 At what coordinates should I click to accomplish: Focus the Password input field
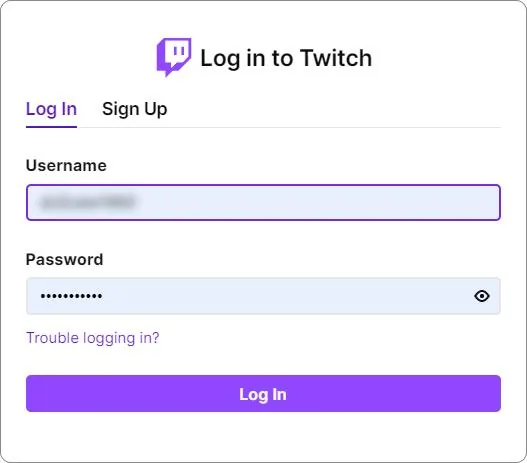coord(264,296)
